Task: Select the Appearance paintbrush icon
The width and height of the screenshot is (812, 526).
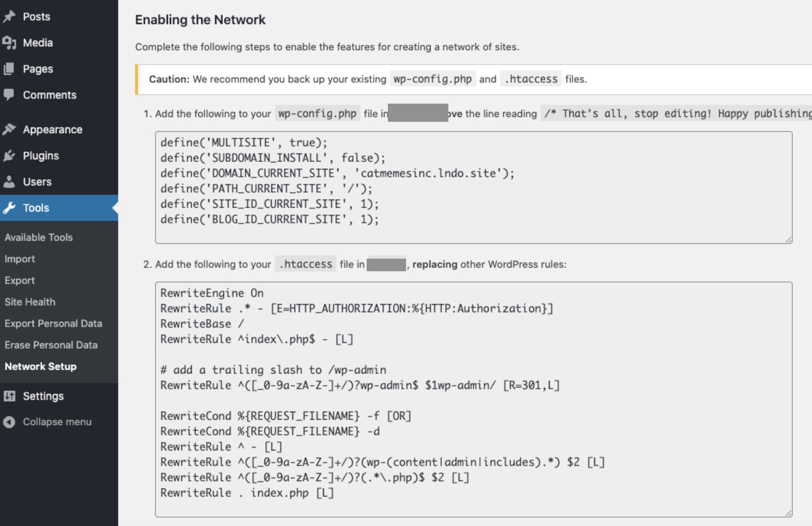Action: (10, 129)
